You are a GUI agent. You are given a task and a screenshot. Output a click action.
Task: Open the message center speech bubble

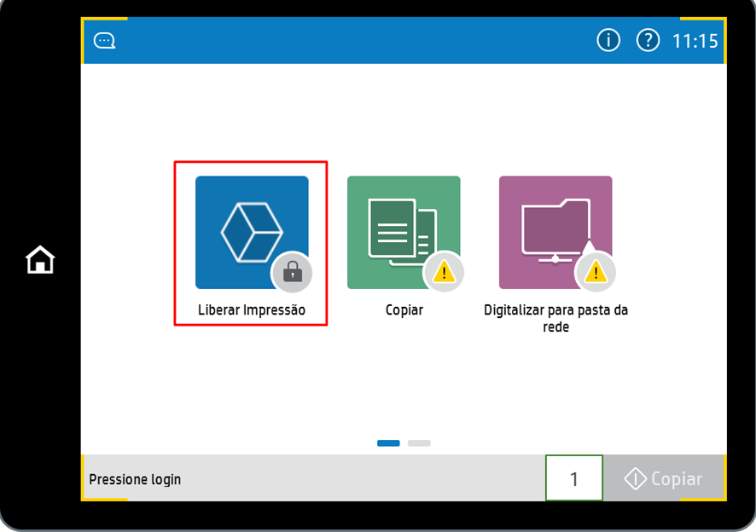pyautogui.click(x=104, y=41)
